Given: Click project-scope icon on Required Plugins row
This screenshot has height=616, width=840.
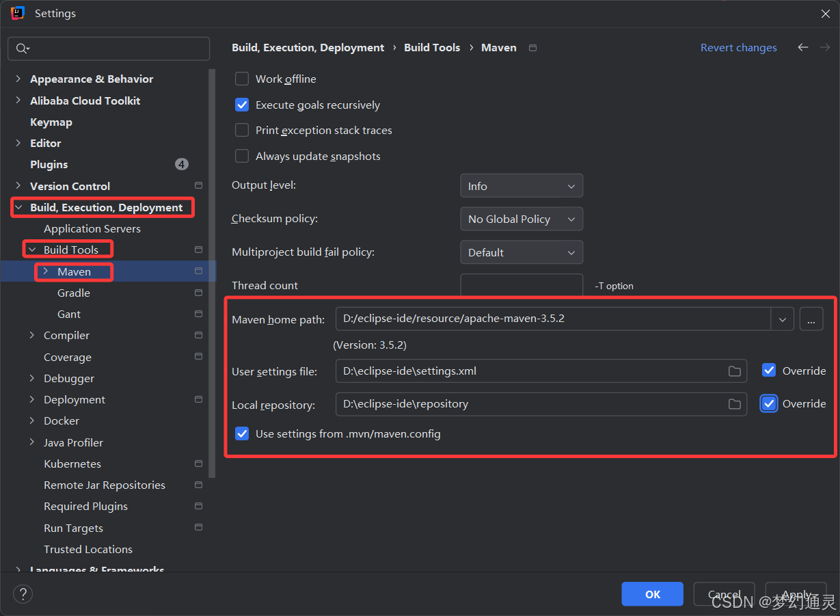Looking at the screenshot, I should (x=198, y=506).
